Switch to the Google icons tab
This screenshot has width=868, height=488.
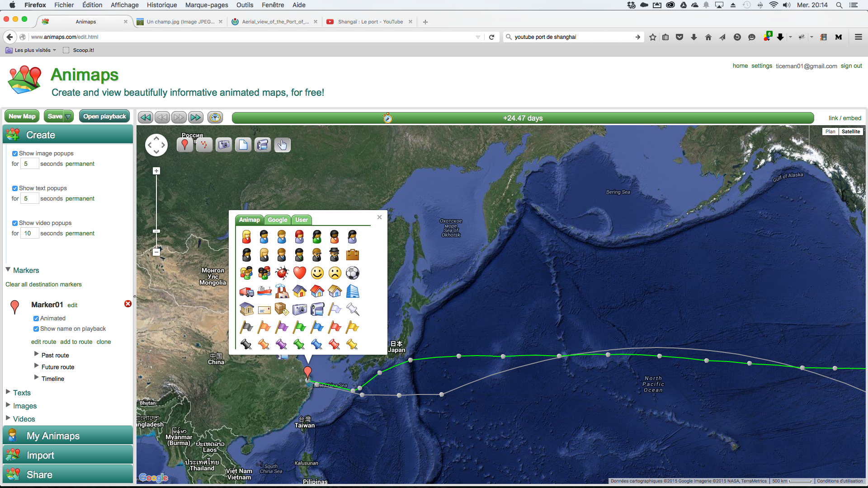click(x=278, y=220)
